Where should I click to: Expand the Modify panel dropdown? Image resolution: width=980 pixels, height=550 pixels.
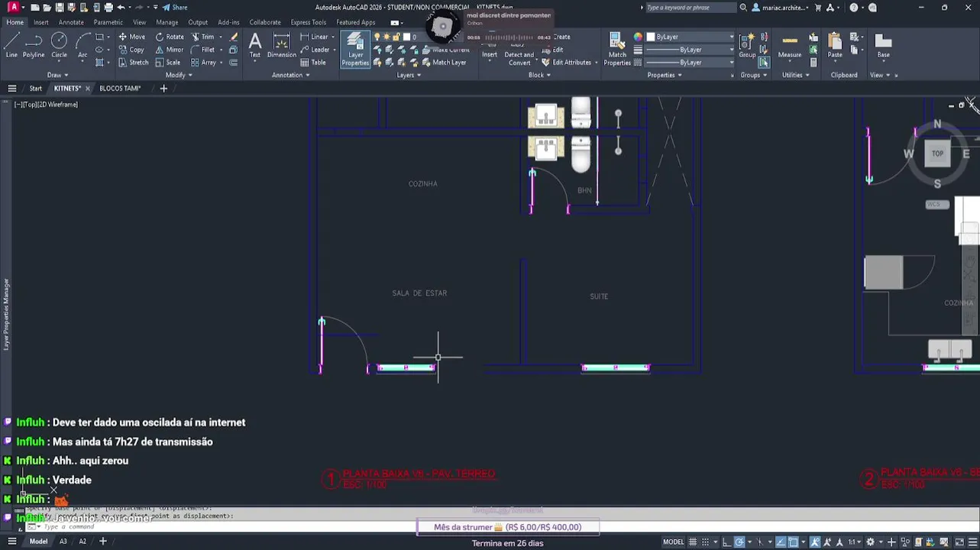179,75
